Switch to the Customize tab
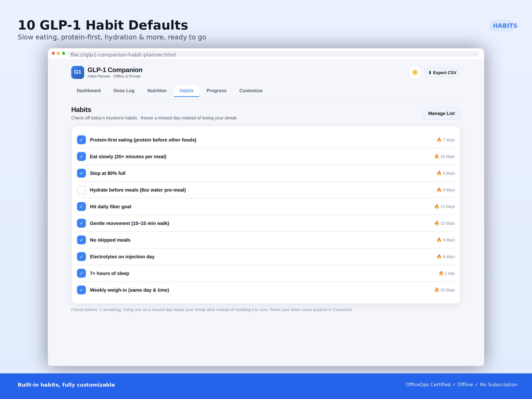 click(251, 91)
